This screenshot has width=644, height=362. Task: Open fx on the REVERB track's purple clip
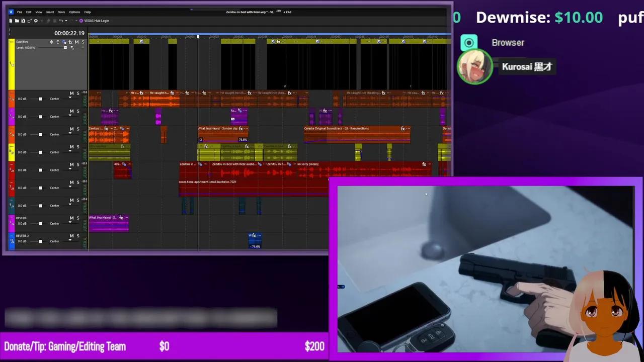coord(121,218)
